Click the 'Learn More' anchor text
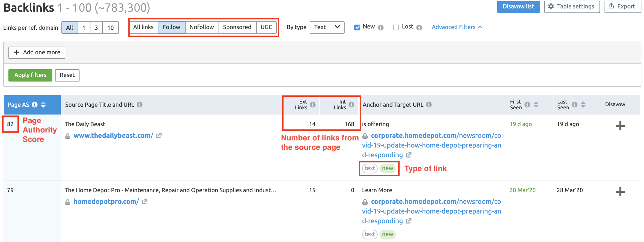644x242 pixels. pyautogui.click(x=377, y=190)
